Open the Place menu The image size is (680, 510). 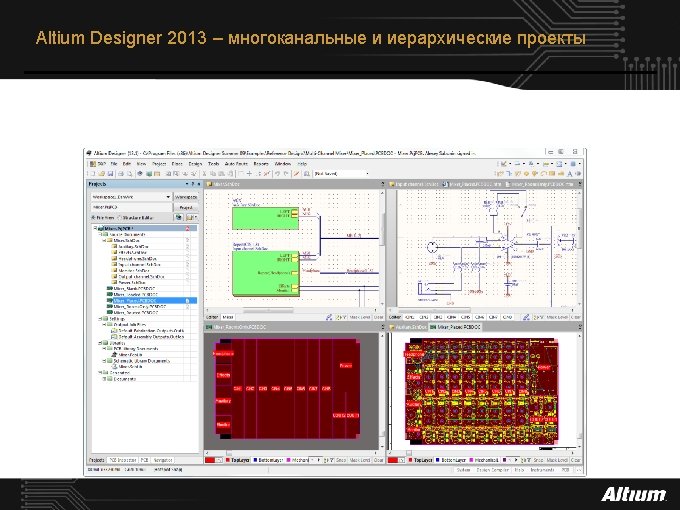177,164
